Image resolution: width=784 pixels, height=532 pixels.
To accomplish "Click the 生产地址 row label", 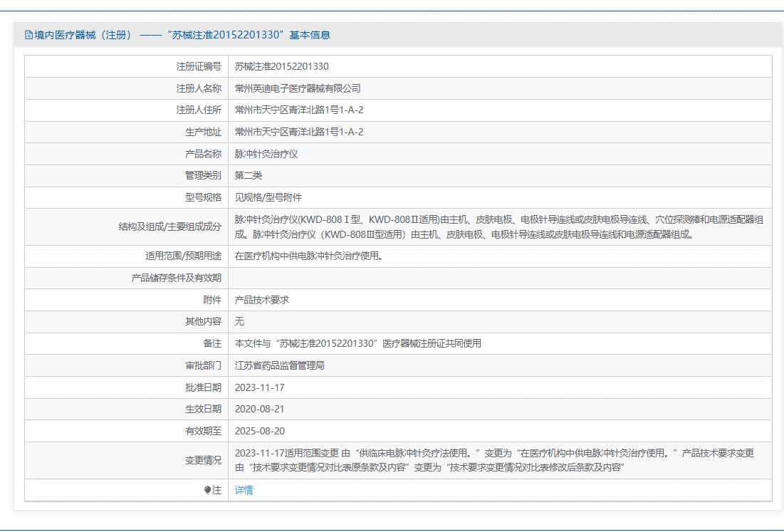I will tap(203, 132).
